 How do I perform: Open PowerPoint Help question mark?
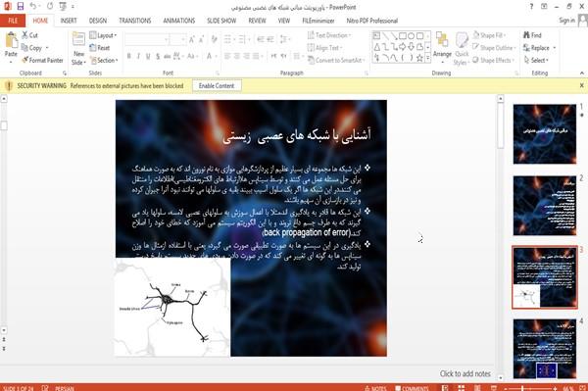(x=531, y=7)
